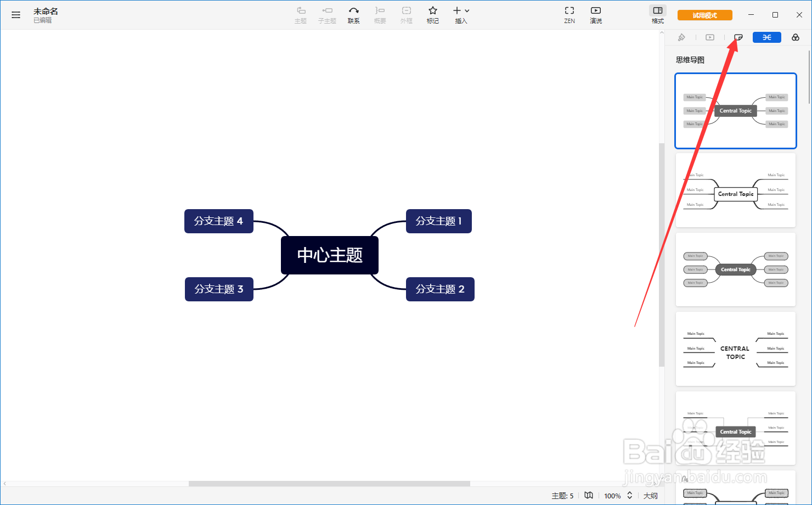Click the horizontal canvas scrollbar
This screenshot has width=812, height=505.
(329, 484)
